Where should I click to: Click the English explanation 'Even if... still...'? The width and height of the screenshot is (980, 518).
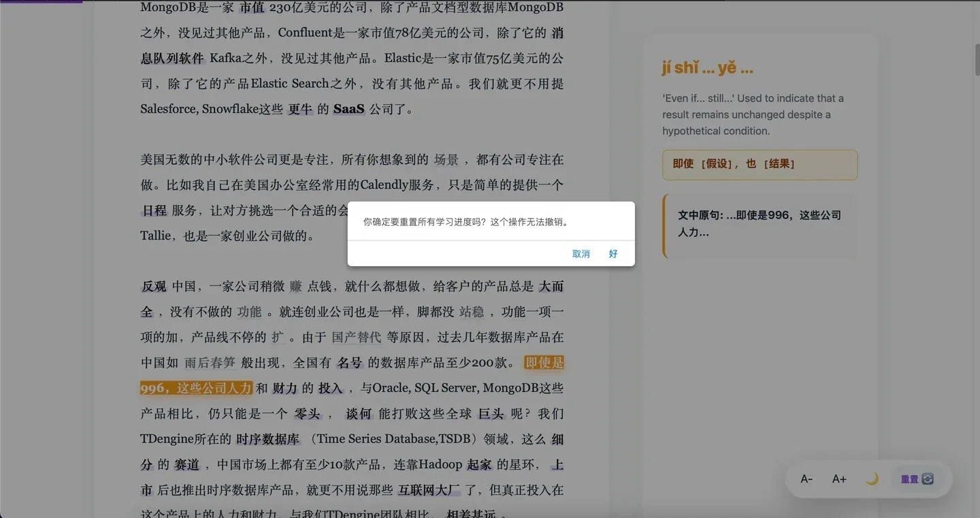pos(753,114)
